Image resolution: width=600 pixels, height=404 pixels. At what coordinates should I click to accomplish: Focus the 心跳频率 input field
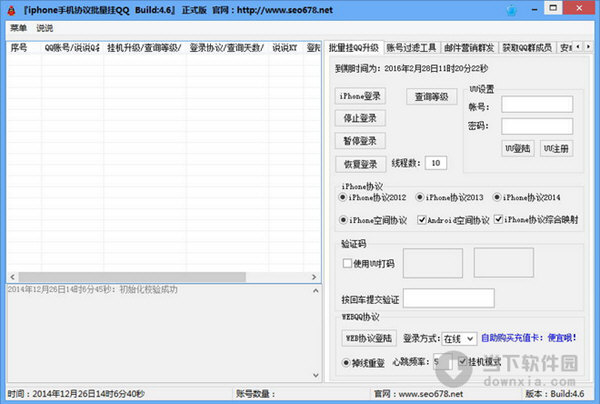coord(442,362)
